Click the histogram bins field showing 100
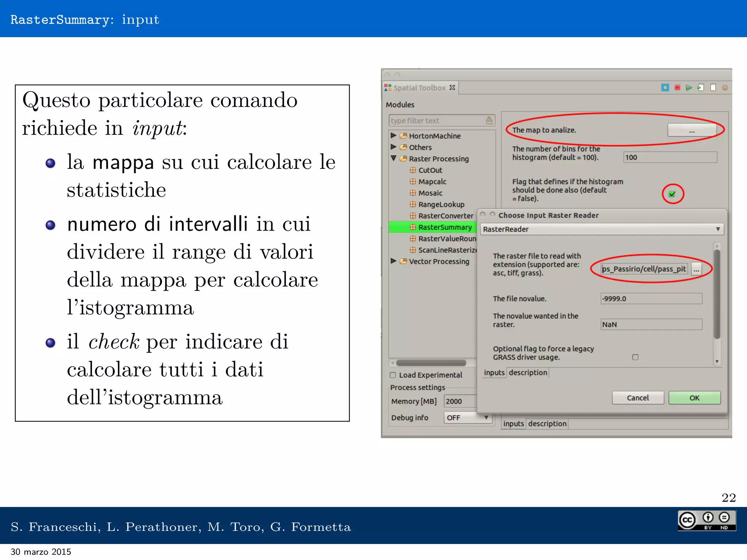The height and width of the screenshot is (560, 747). pos(670,157)
